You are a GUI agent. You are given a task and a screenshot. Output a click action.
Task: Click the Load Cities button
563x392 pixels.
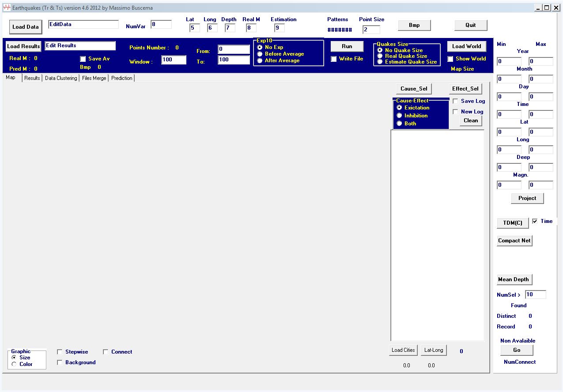[x=403, y=350]
